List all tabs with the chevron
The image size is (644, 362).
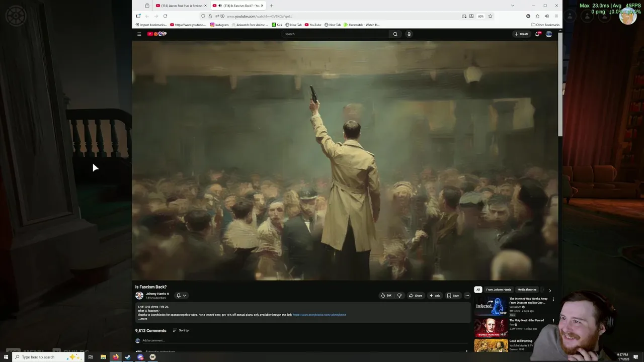tap(512, 6)
